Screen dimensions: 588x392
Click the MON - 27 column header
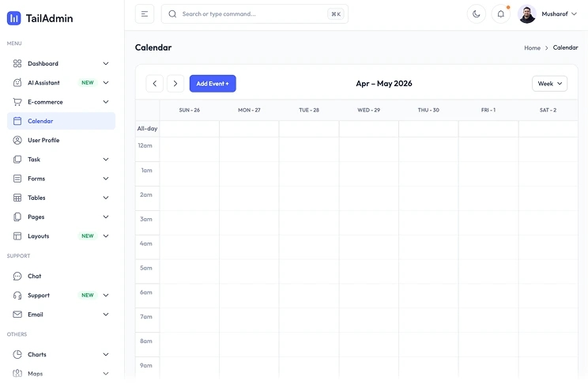click(249, 110)
